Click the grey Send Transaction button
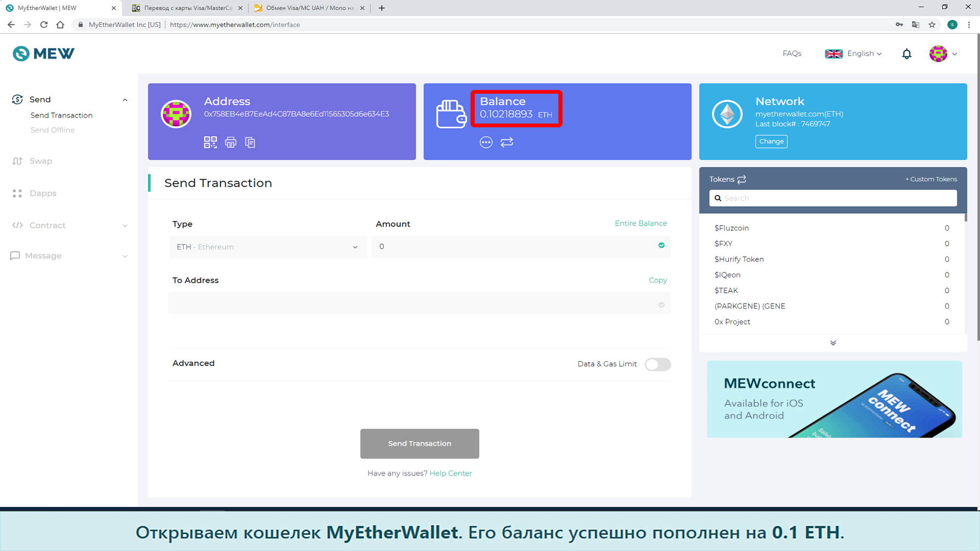Viewport: 980px width, 551px height. coord(420,443)
